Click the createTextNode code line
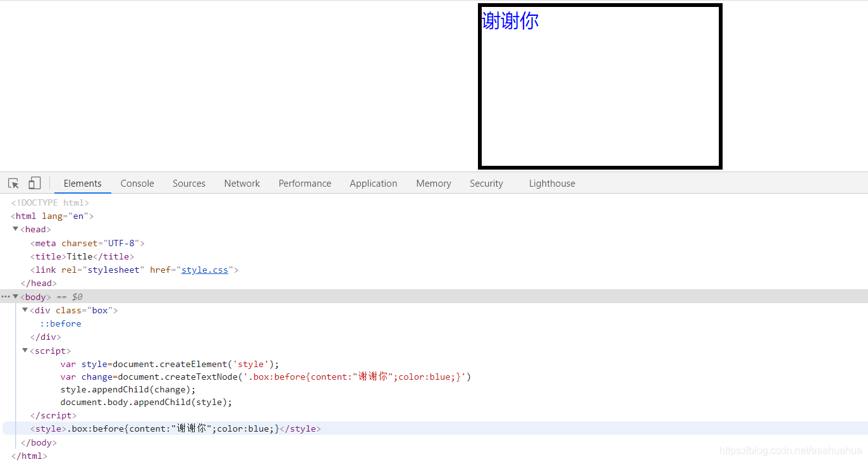Screen dimensions: 868x462 [x=266, y=377]
